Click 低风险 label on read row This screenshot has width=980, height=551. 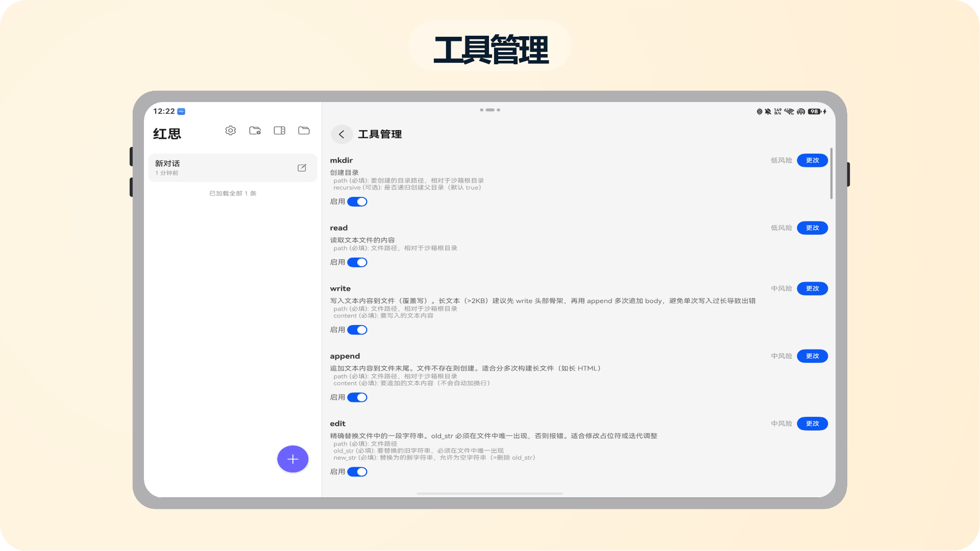click(x=781, y=228)
